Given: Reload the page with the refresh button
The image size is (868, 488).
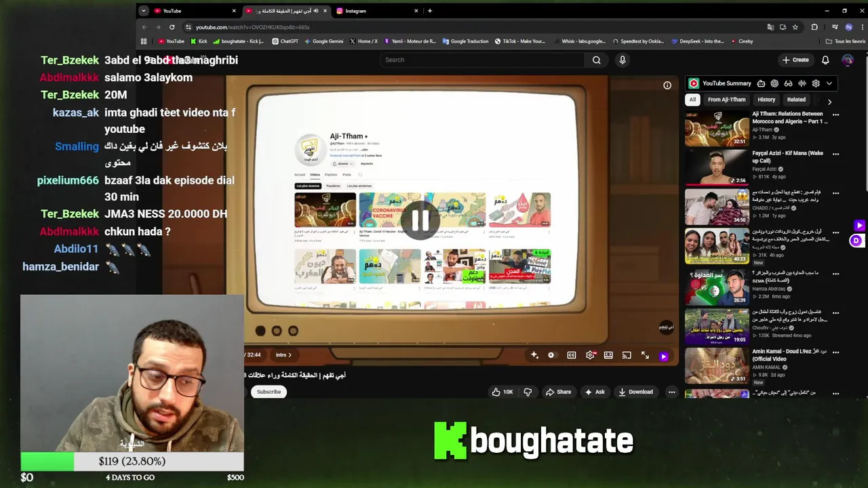Looking at the screenshot, I should coord(172,27).
